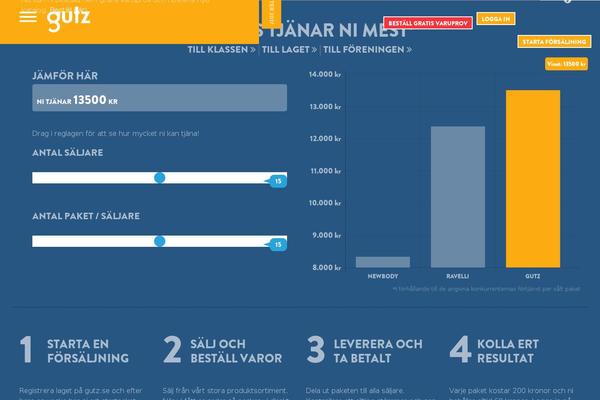The height and width of the screenshot is (400, 600).
Task: Click the 12.000 kr axis value
Action: coord(325,139)
